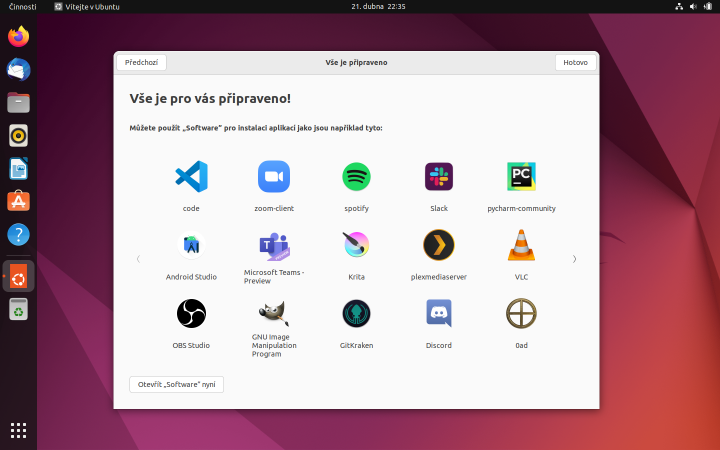
Task: Pick the GNU Image Manipulation Program icon
Action: coord(274,313)
